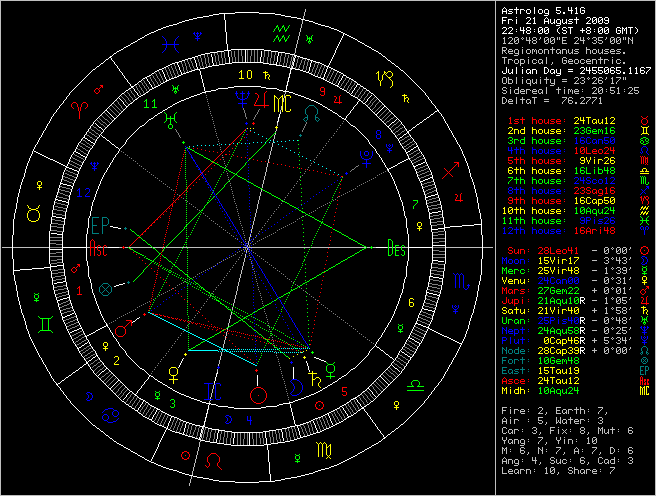Click the MC Midheaven marker atop the wheel
Viewport: 656px width, 496px height.
[283, 102]
